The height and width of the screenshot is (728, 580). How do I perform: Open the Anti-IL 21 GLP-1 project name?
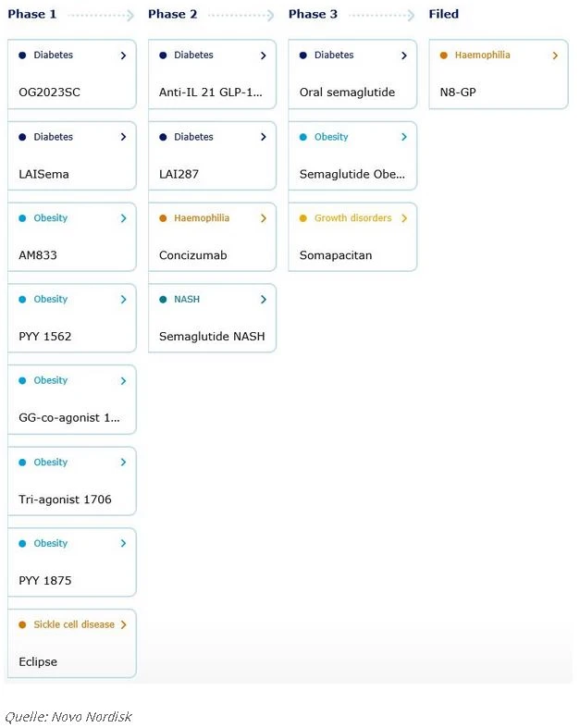coord(212,93)
